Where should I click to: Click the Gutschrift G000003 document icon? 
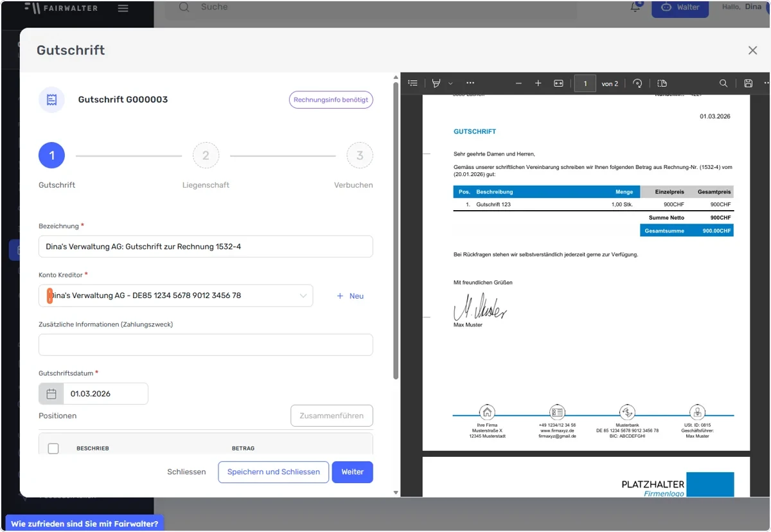point(52,100)
